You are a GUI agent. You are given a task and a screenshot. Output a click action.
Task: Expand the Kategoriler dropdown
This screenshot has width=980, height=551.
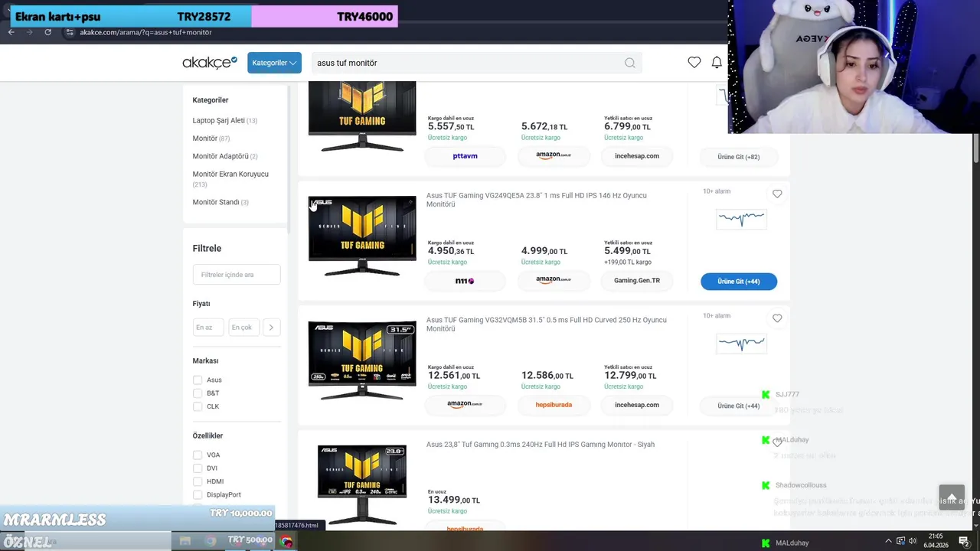(274, 63)
